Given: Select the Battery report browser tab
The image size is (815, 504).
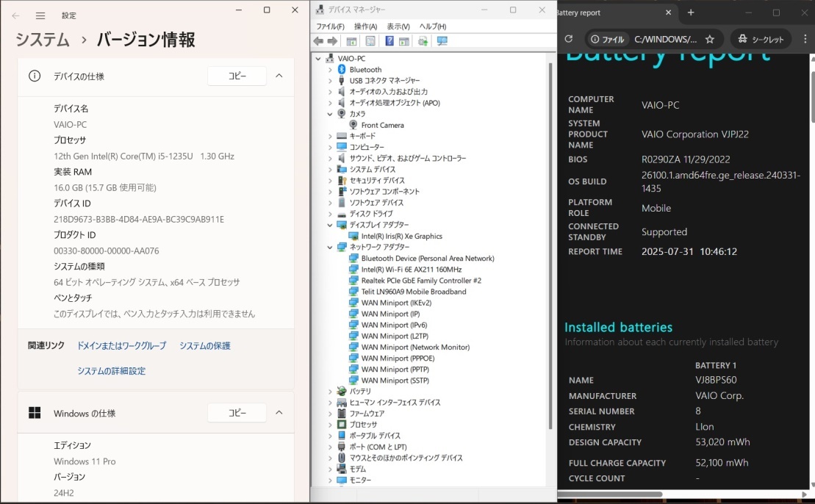Looking at the screenshot, I should [616, 13].
